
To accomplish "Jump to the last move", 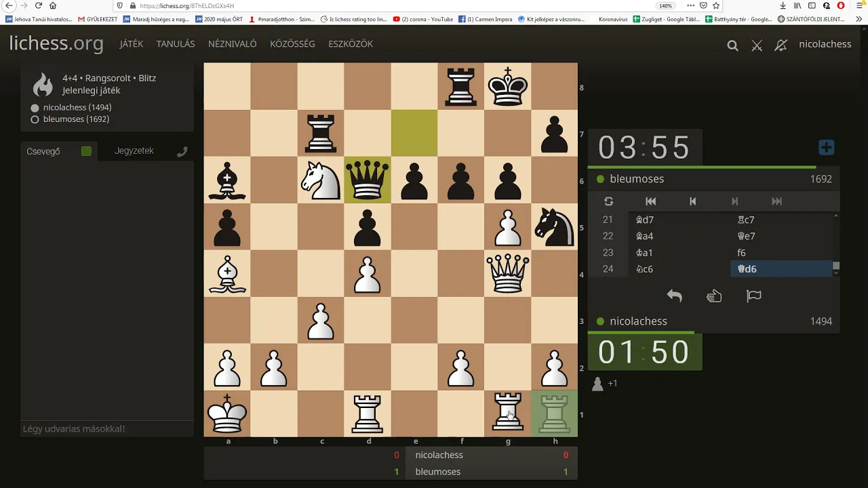I will tap(777, 201).
